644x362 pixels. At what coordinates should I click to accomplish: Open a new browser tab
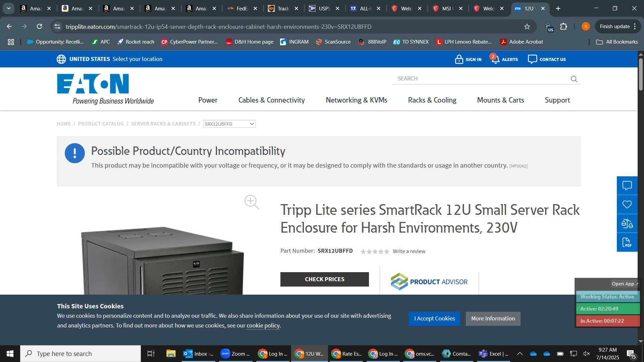coord(558,8)
